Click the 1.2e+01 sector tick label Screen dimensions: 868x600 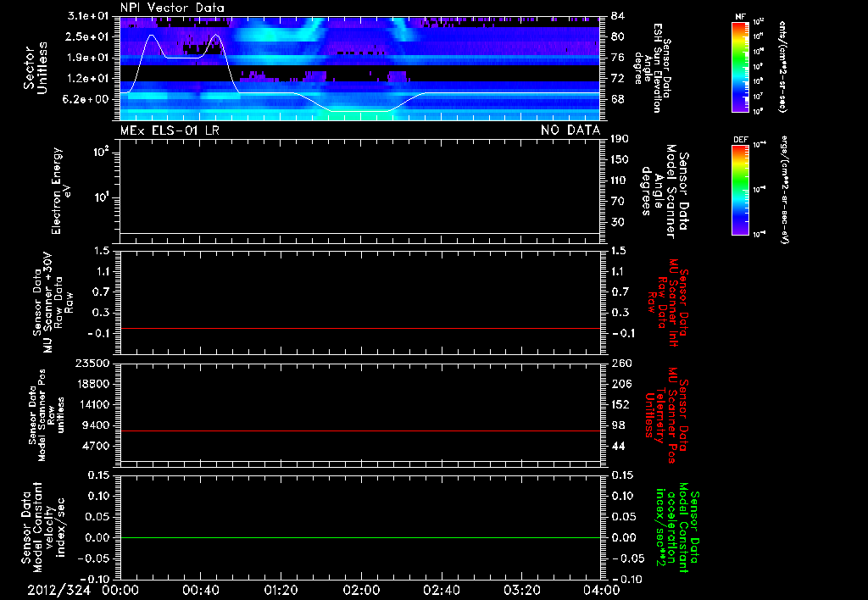pyautogui.click(x=88, y=79)
